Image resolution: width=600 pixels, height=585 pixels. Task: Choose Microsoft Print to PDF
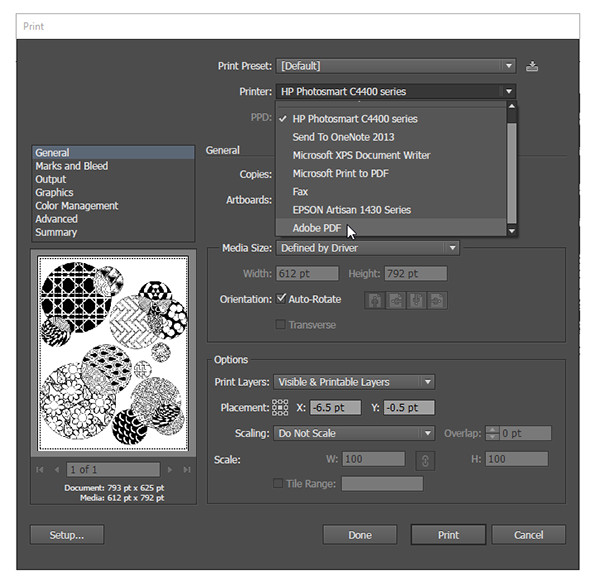pos(391,173)
